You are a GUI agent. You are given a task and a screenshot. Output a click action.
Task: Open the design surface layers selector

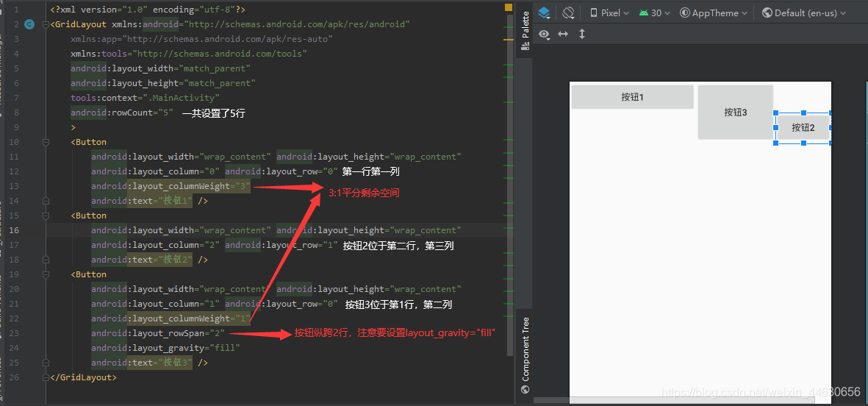545,13
